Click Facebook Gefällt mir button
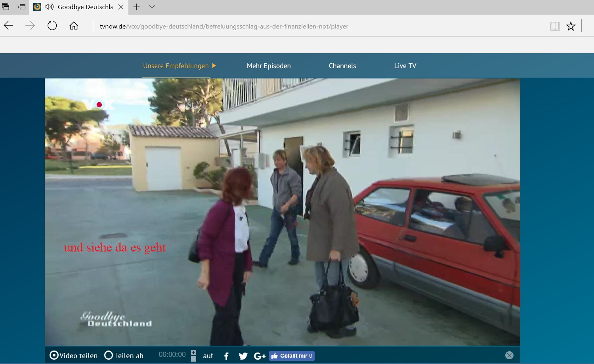594x364 pixels. click(292, 356)
